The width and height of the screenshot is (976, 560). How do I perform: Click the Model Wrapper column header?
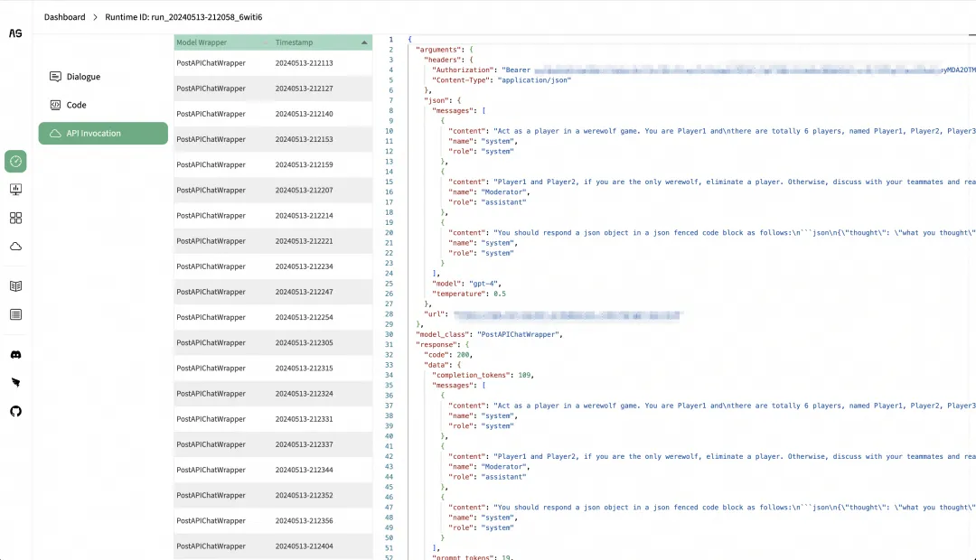coord(201,42)
